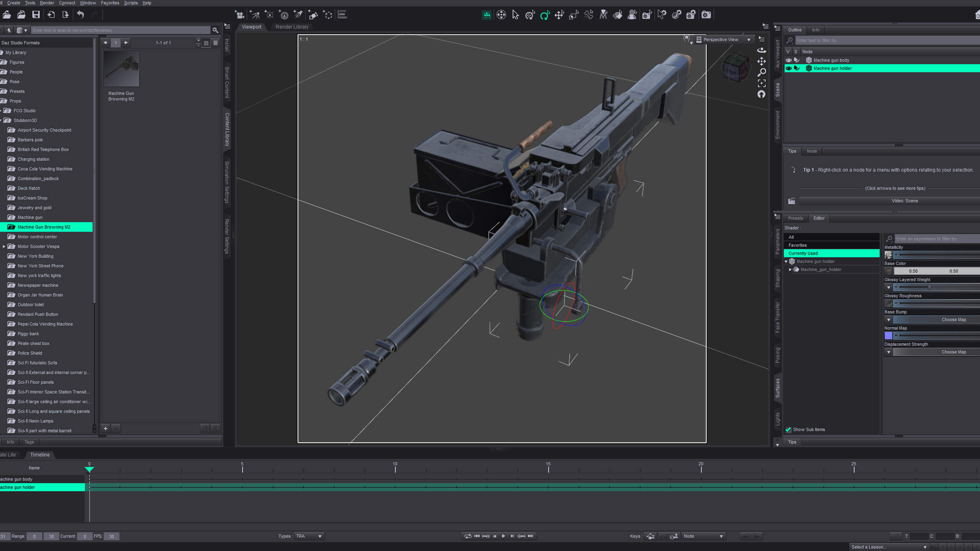Expand the Motor Scooter Vespa folder
This screenshot has width=980, height=551.
(x=4, y=246)
